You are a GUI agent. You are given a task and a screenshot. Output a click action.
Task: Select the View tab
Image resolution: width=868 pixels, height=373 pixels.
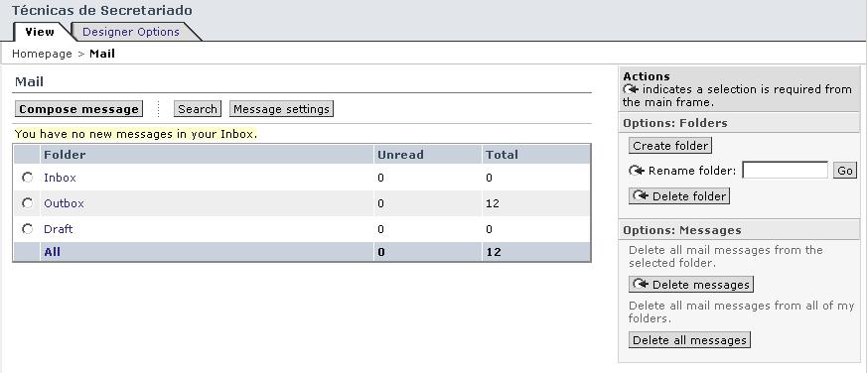click(40, 32)
